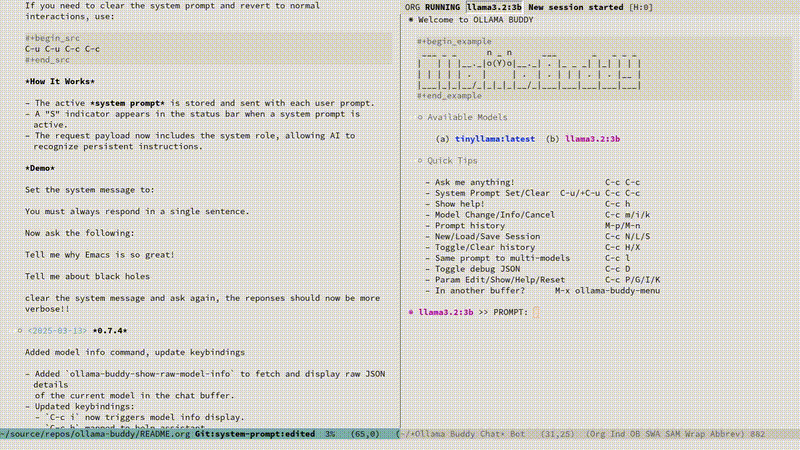This screenshot has height=450, width=800.
Task: Click the begin_src line of code block
Action: tap(52, 37)
